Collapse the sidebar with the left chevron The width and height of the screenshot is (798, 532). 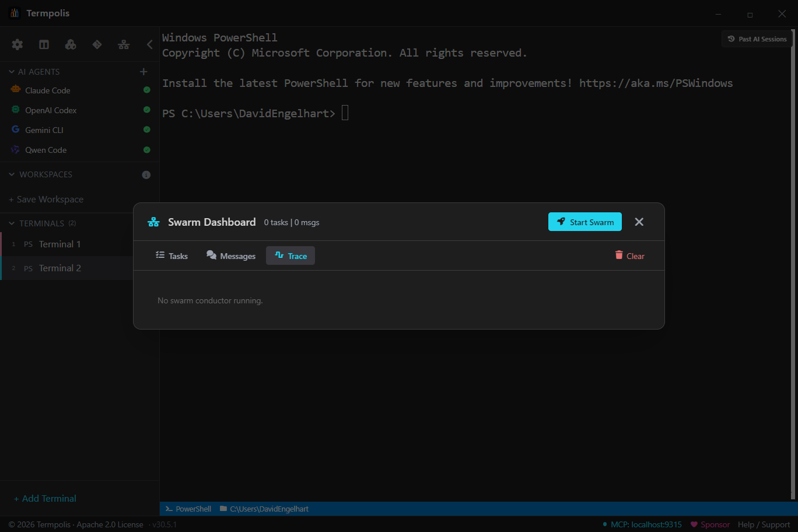149,44
